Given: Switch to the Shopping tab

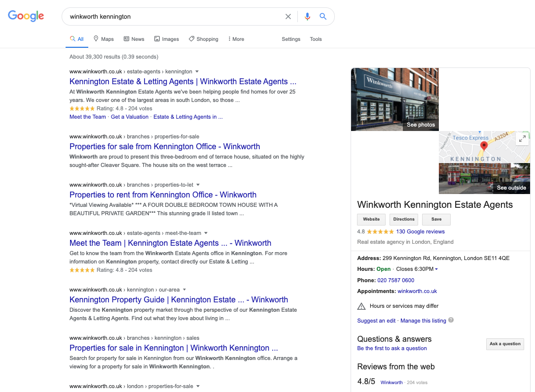Looking at the screenshot, I should click(203, 39).
